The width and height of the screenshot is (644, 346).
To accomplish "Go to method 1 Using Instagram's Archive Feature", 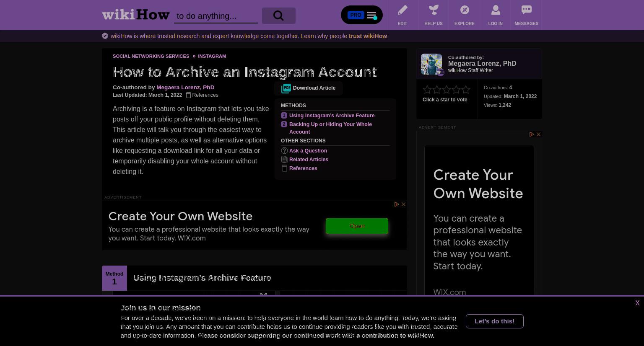I will pos(332,116).
